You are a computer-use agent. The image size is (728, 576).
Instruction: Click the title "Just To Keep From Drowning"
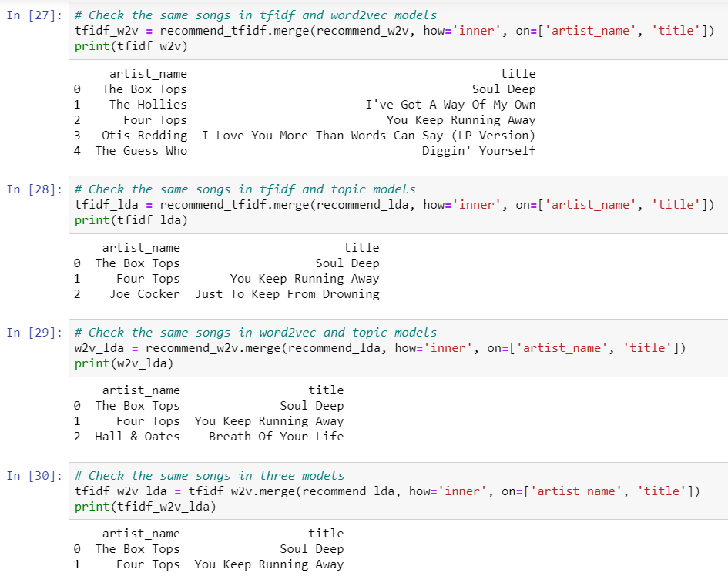pyautogui.click(x=287, y=294)
